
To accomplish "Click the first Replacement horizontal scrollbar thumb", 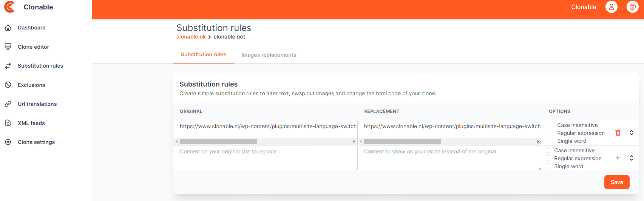I will coord(402,142).
